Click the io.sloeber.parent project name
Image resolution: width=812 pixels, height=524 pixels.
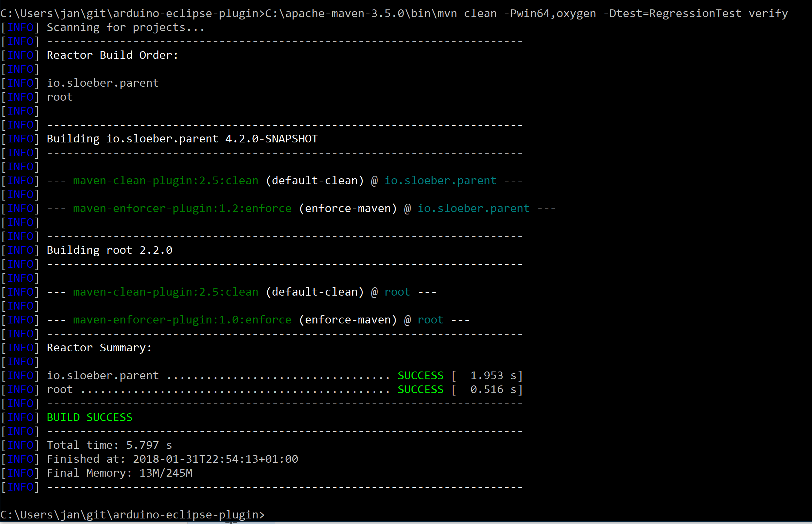click(x=102, y=83)
